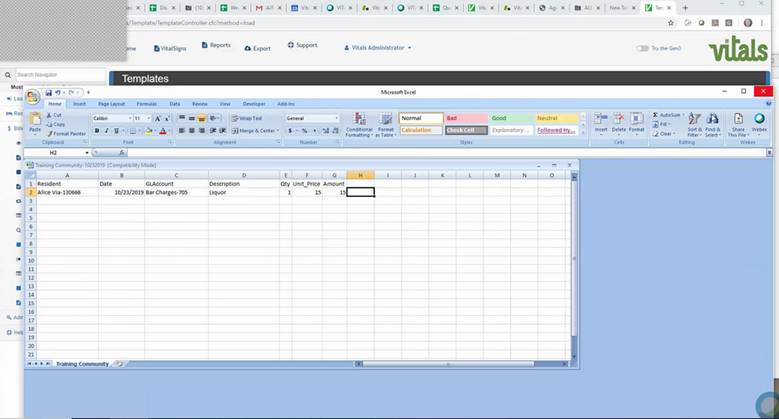Apply the Check Cell style
The image size is (779, 419).
(466, 130)
